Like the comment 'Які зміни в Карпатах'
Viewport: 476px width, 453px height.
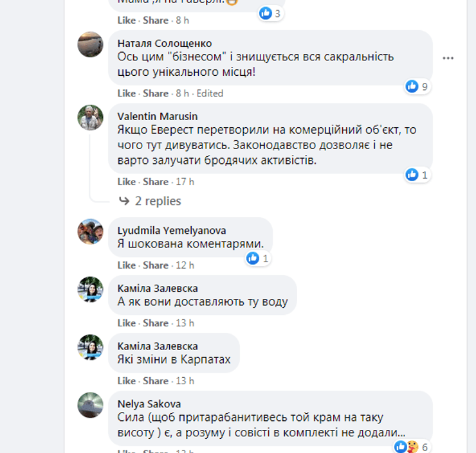click(x=127, y=381)
